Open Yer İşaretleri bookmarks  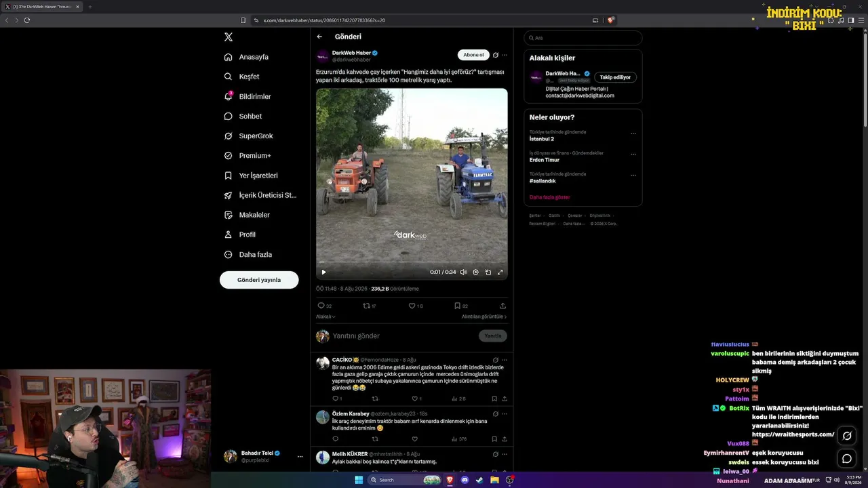pos(251,176)
